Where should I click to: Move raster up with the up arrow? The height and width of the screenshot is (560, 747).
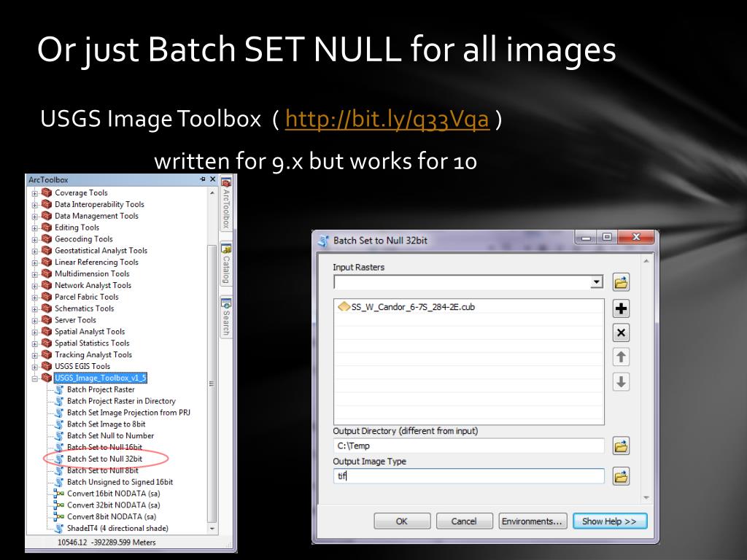(621, 357)
